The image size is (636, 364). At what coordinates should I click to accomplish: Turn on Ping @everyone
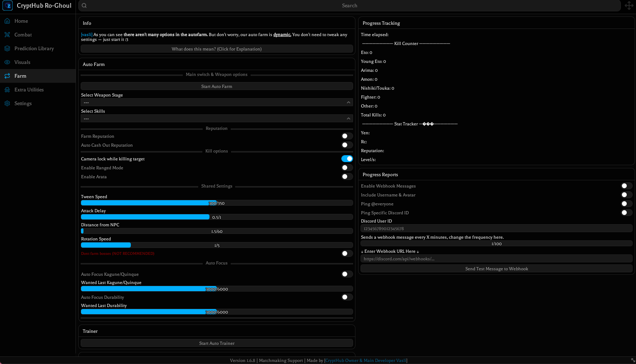(626, 204)
